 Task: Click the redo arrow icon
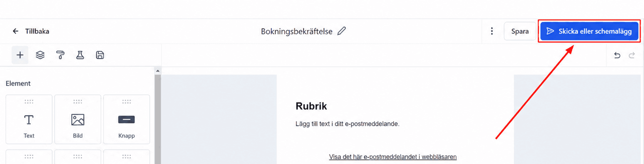(x=632, y=55)
